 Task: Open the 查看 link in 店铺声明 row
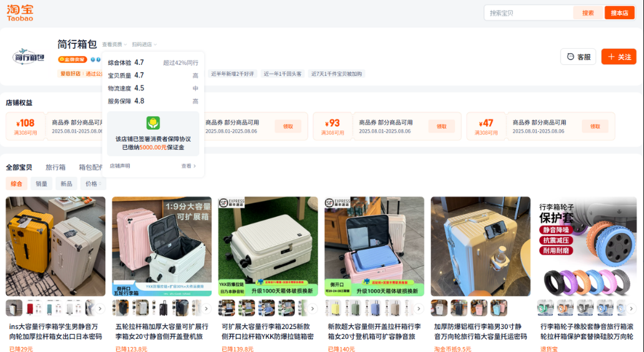[x=188, y=166]
